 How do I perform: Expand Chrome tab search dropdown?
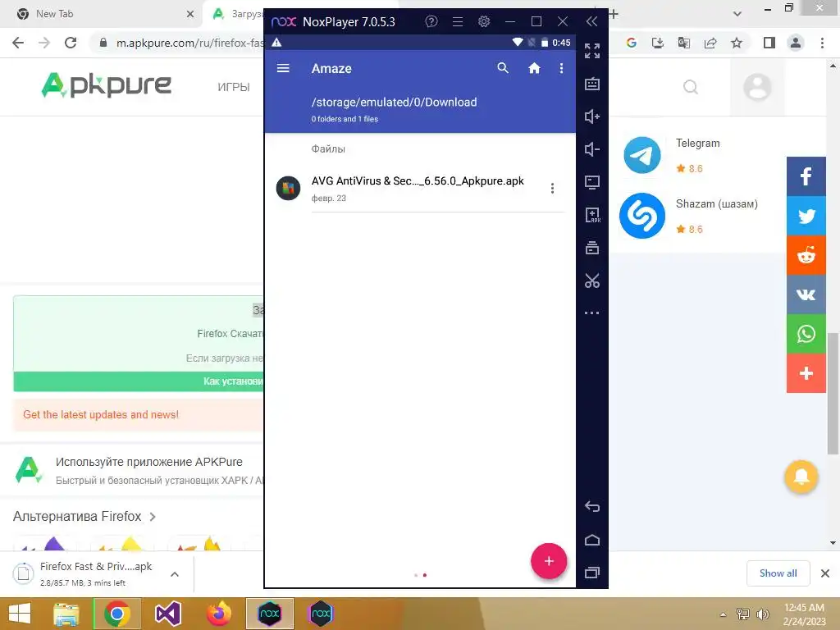click(737, 14)
